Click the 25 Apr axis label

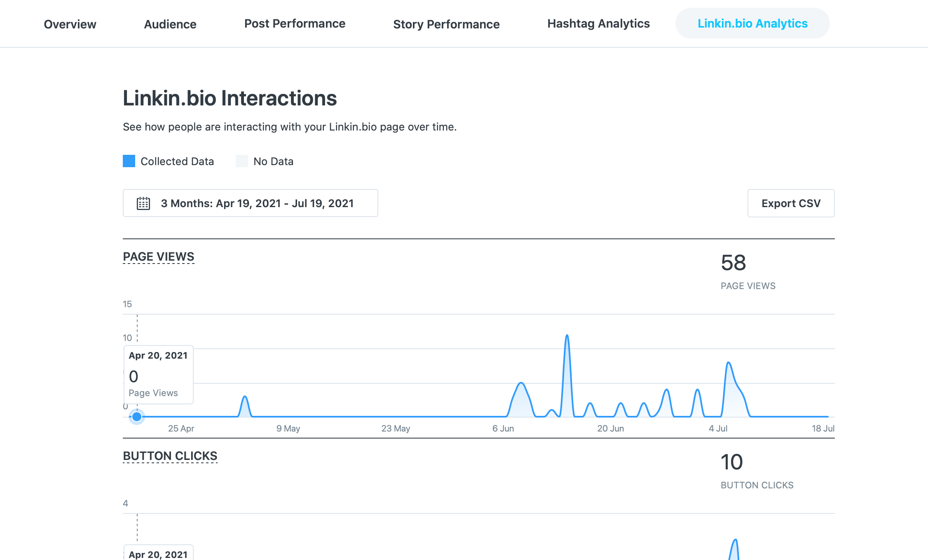181,428
